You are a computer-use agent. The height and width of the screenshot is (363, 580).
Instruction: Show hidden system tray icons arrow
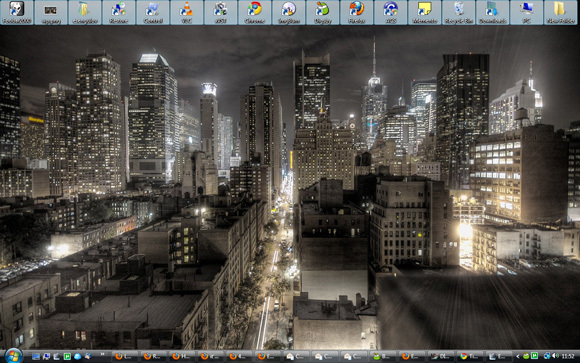pos(517,356)
